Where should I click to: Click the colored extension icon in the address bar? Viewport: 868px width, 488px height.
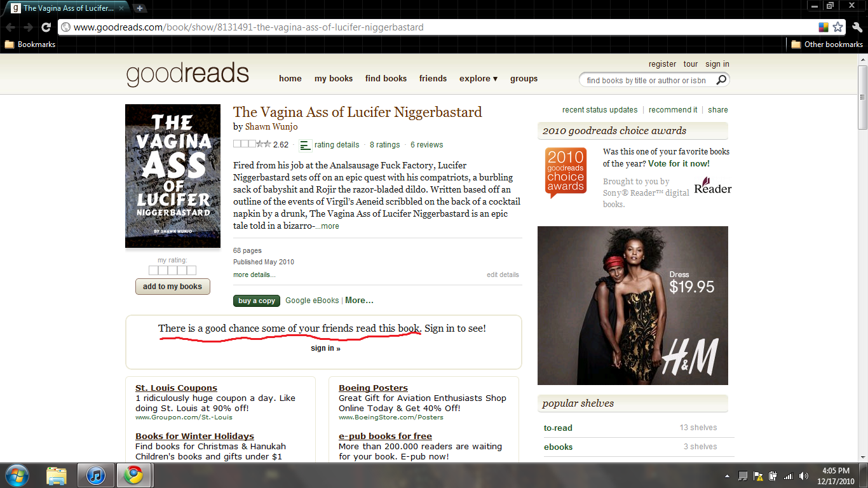824,27
